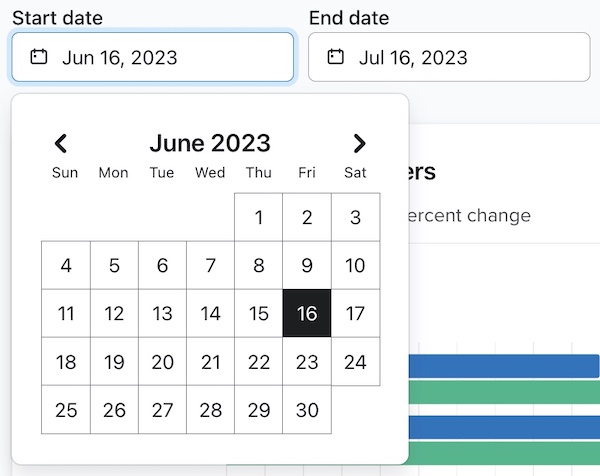Click the June 2023 month heading
Screen dimensions: 600x476
click(210, 144)
